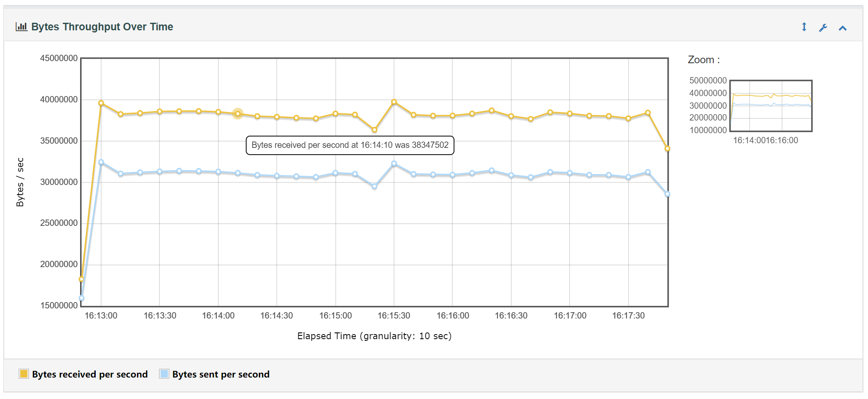Toggle Bytes sent per second series
This screenshot has width=868, height=399.
click(x=220, y=374)
